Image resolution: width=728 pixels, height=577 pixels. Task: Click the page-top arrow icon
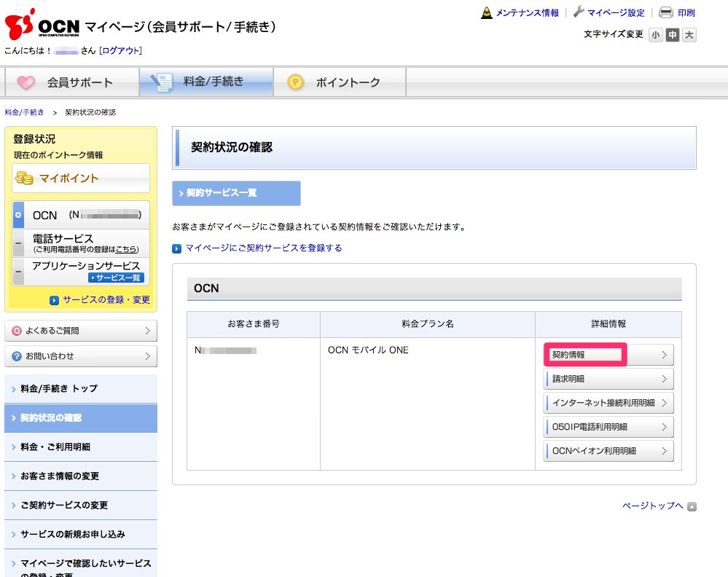pyautogui.click(x=692, y=506)
